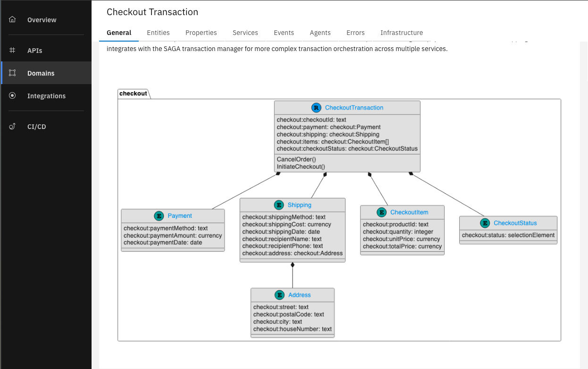588x369 pixels.
Task: Click the CI/CD pipeline arrow icon
Action: coord(12,126)
